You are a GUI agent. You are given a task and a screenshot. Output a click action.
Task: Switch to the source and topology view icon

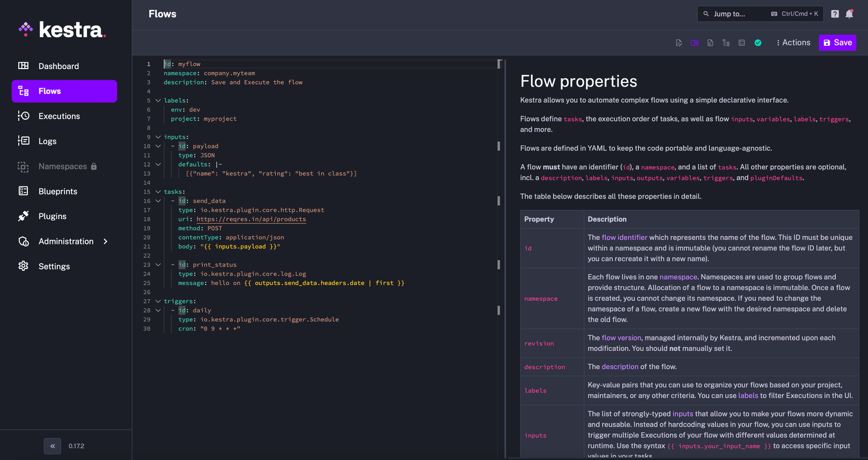tap(710, 43)
